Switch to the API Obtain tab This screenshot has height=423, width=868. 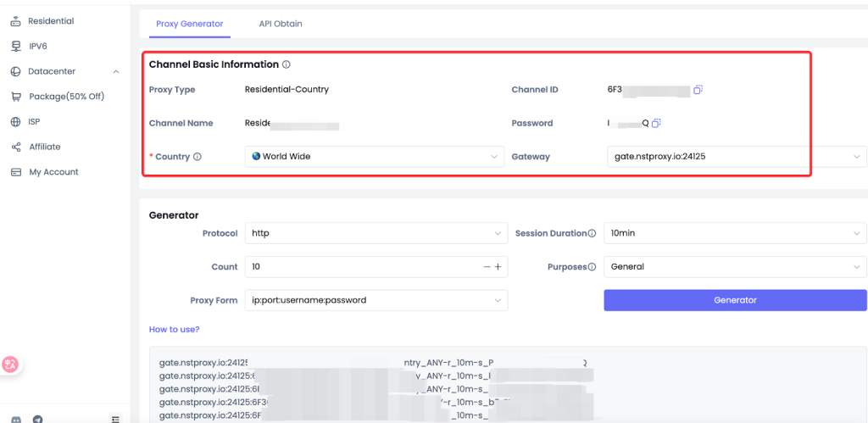tap(281, 24)
